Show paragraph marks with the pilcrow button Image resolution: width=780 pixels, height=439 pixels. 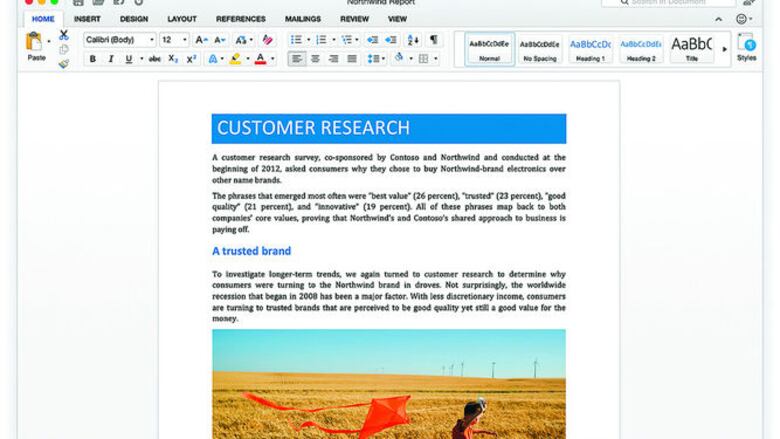click(434, 40)
